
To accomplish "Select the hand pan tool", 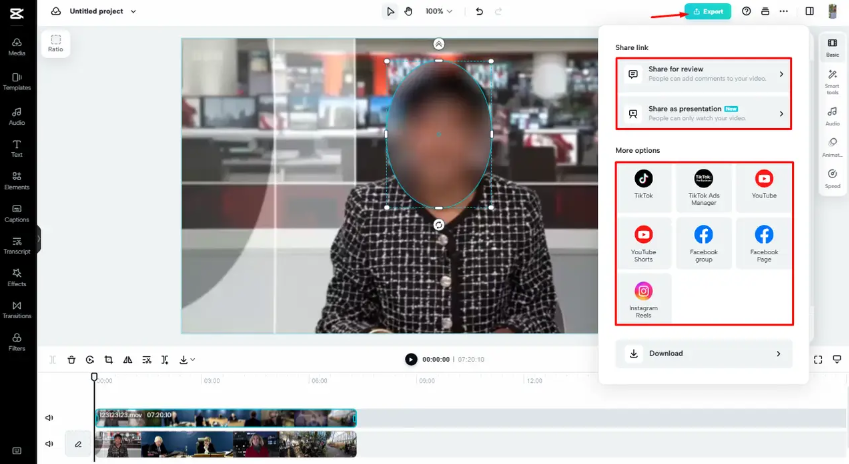I will pyautogui.click(x=408, y=11).
